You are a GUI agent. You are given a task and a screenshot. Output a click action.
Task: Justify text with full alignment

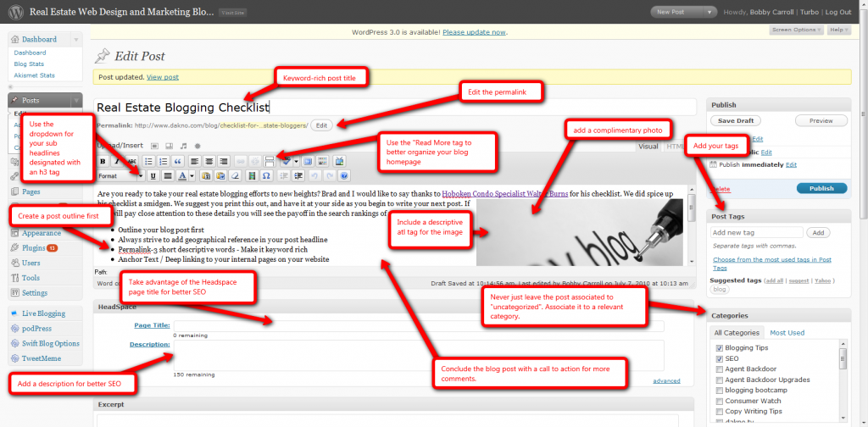pyautogui.click(x=168, y=176)
